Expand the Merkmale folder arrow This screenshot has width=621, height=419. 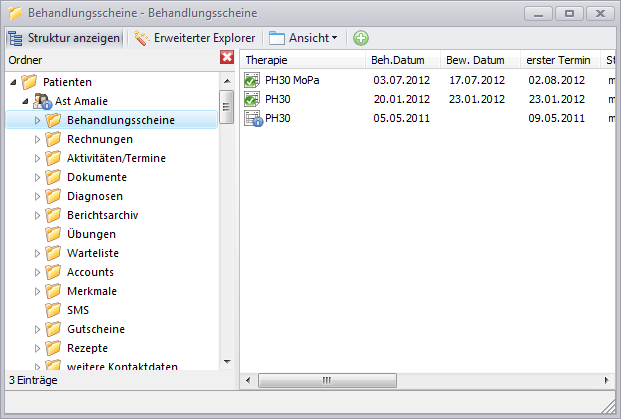tap(37, 291)
